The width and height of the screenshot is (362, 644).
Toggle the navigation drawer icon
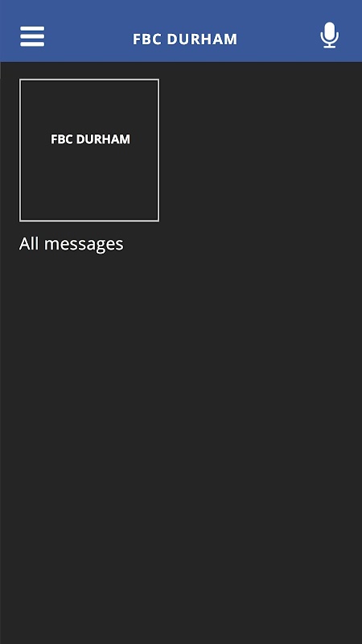(x=32, y=36)
